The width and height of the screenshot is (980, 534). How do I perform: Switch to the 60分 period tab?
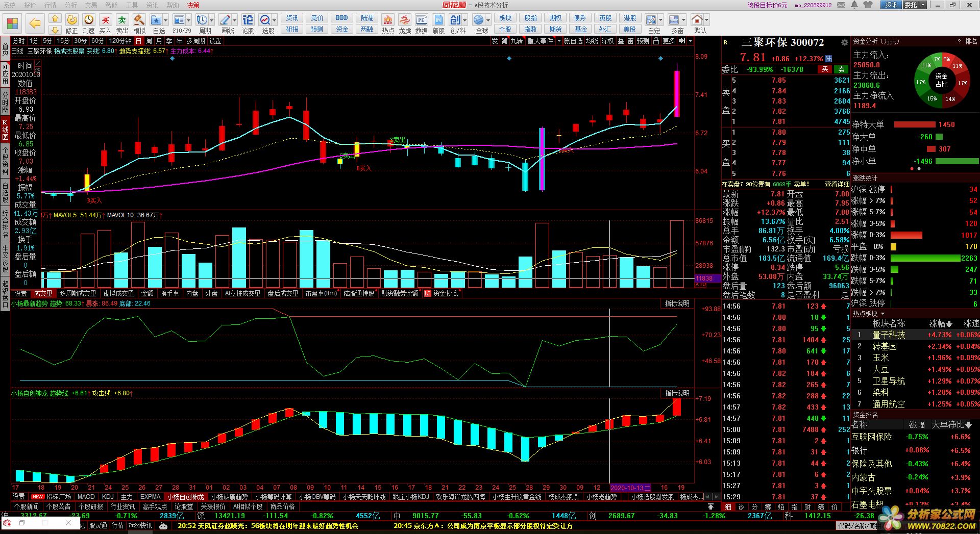tap(98, 41)
